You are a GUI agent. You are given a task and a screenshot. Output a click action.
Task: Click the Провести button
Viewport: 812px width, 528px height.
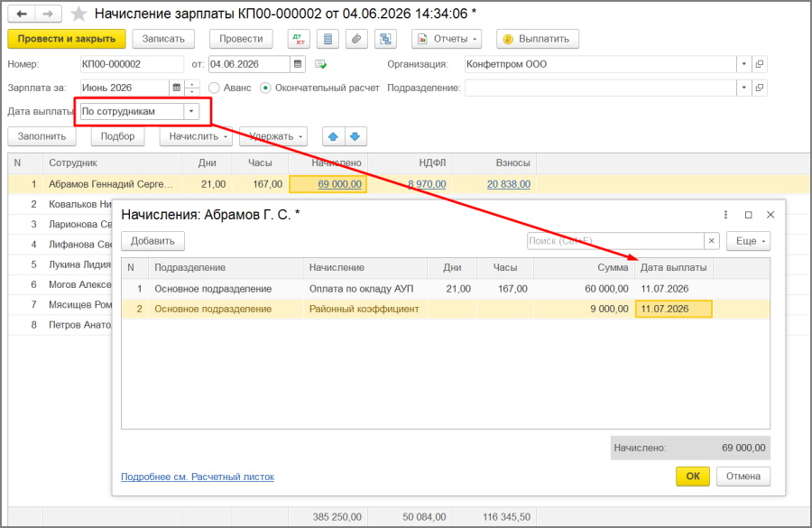(x=241, y=39)
